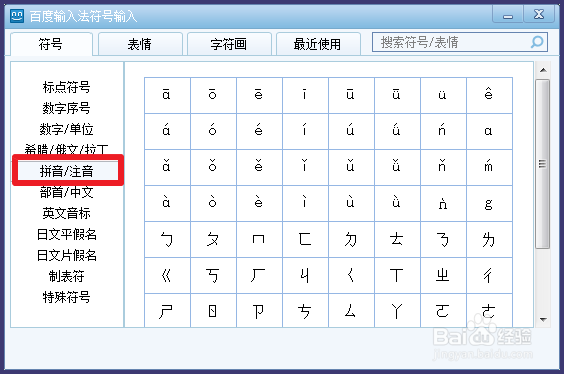Insert the ㄓ bopomofo symbol
Image resolution: width=564 pixels, height=374 pixels.
click(x=444, y=275)
